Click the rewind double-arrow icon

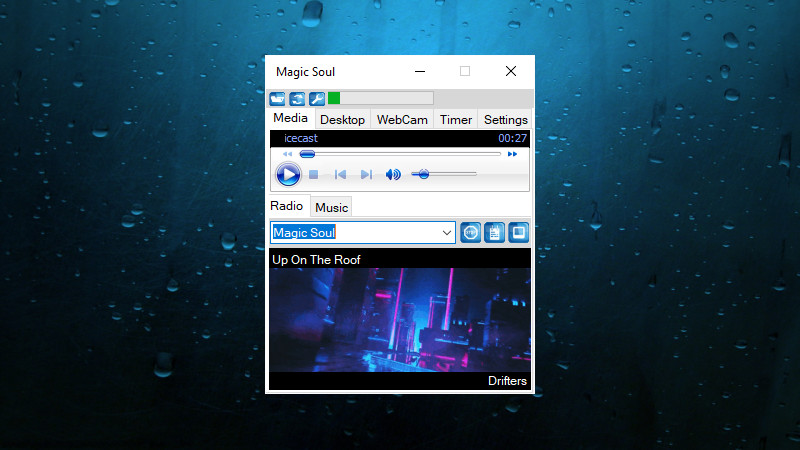click(287, 154)
